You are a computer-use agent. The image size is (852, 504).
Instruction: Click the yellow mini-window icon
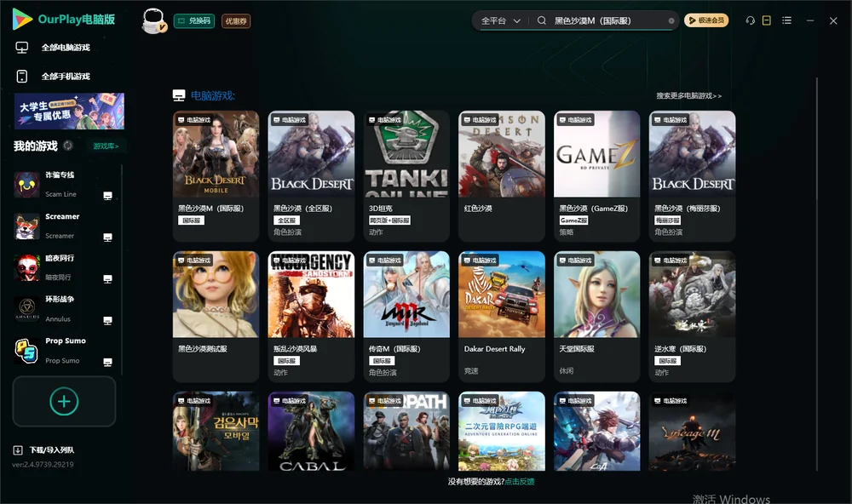click(x=766, y=20)
